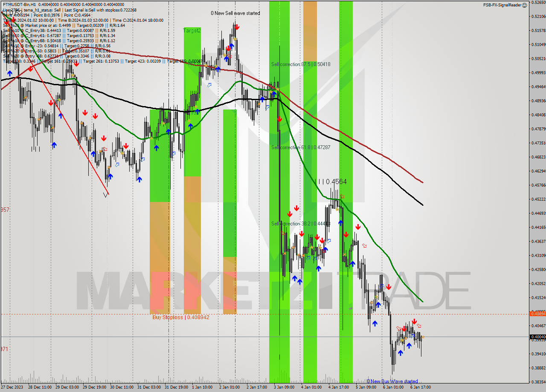This screenshot has height=392, width=546.
Task: Click the red sell arrow at the 2 Jan peak
Action: [x=237, y=27]
